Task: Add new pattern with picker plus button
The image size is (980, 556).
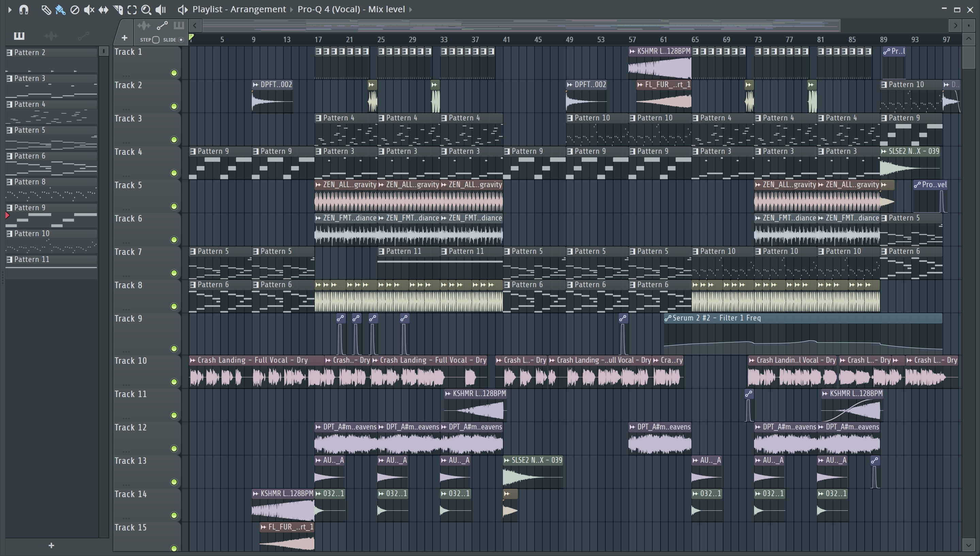Action: (51, 546)
